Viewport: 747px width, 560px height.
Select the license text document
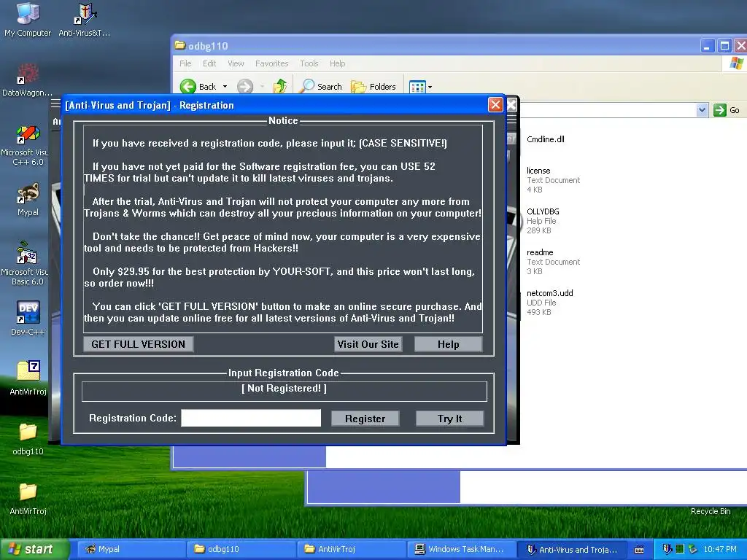[553, 180]
